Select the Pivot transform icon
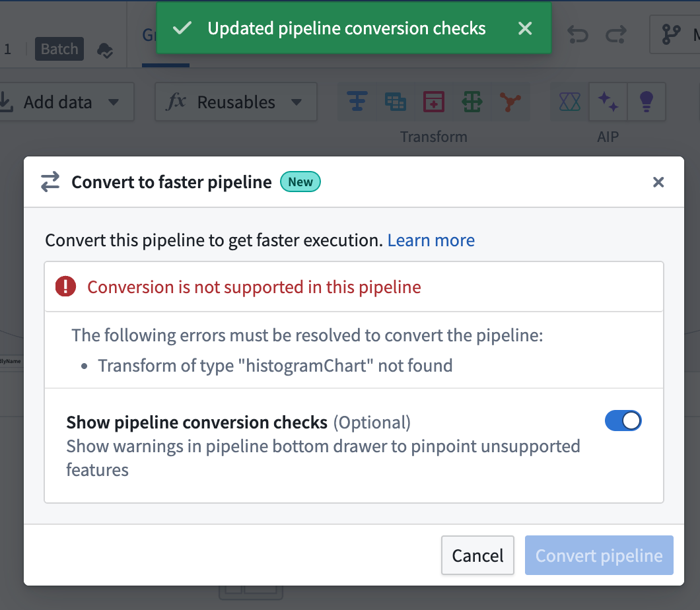700x610 pixels. click(396, 102)
